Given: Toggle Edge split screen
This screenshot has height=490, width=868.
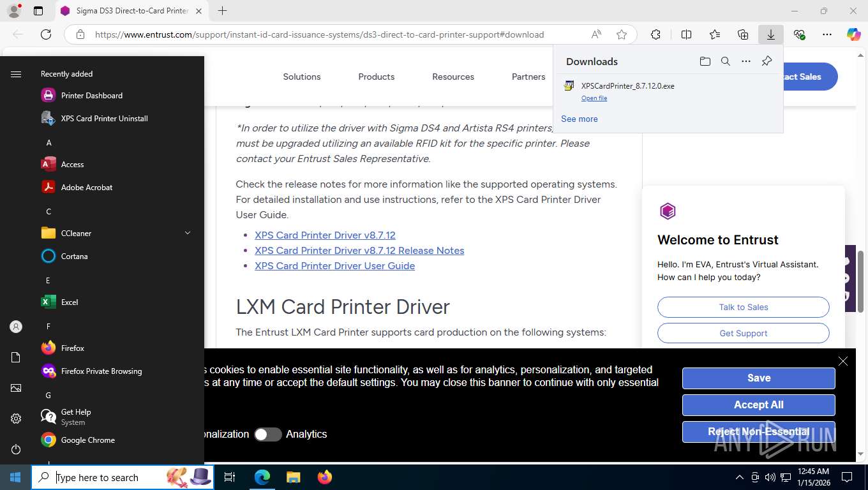Looking at the screenshot, I should click(x=686, y=34).
